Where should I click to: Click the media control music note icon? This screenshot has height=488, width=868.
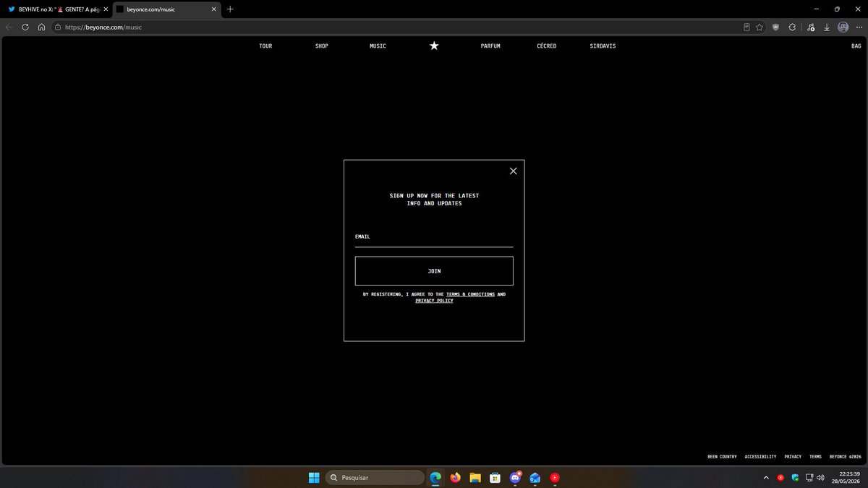pos(811,27)
